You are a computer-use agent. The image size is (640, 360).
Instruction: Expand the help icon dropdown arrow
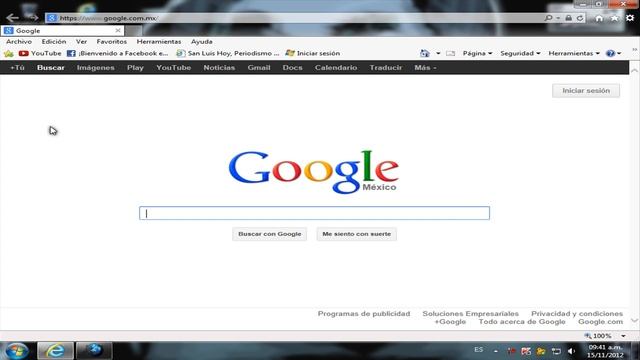pyautogui.click(x=619, y=53)
